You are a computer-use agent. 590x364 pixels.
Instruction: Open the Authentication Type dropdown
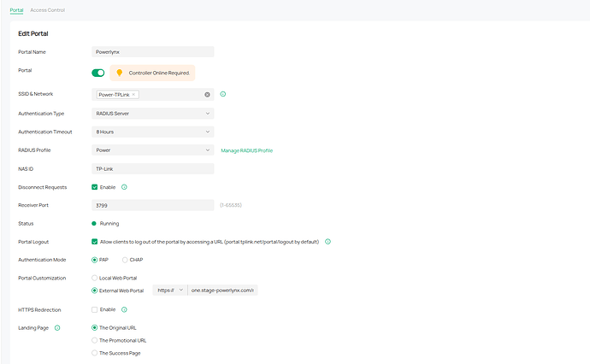point(153,113)
